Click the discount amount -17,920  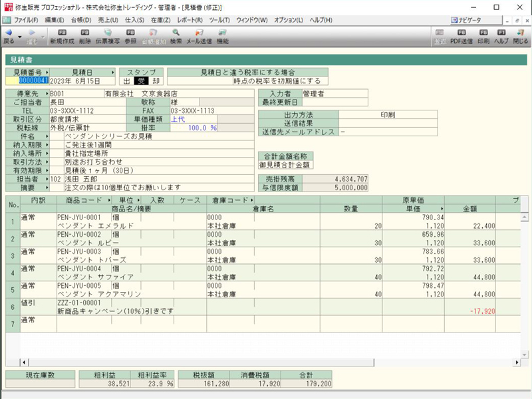pos(483,311)
